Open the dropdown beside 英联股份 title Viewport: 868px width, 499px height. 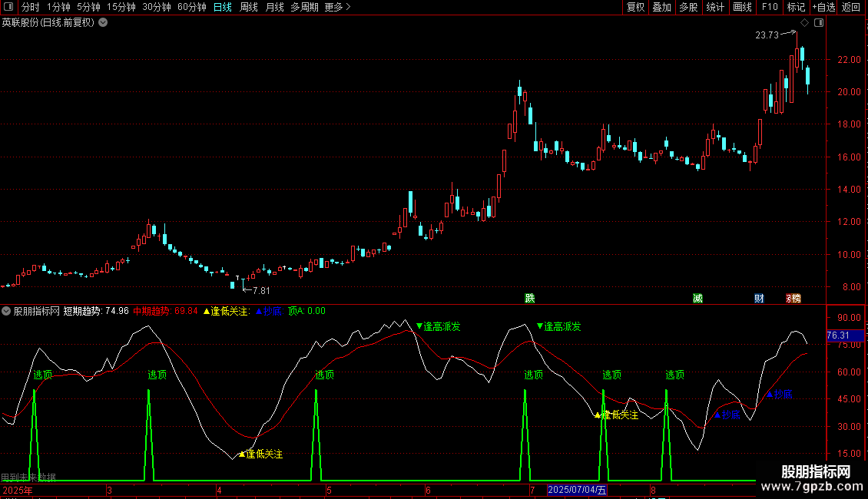point(103,23)
